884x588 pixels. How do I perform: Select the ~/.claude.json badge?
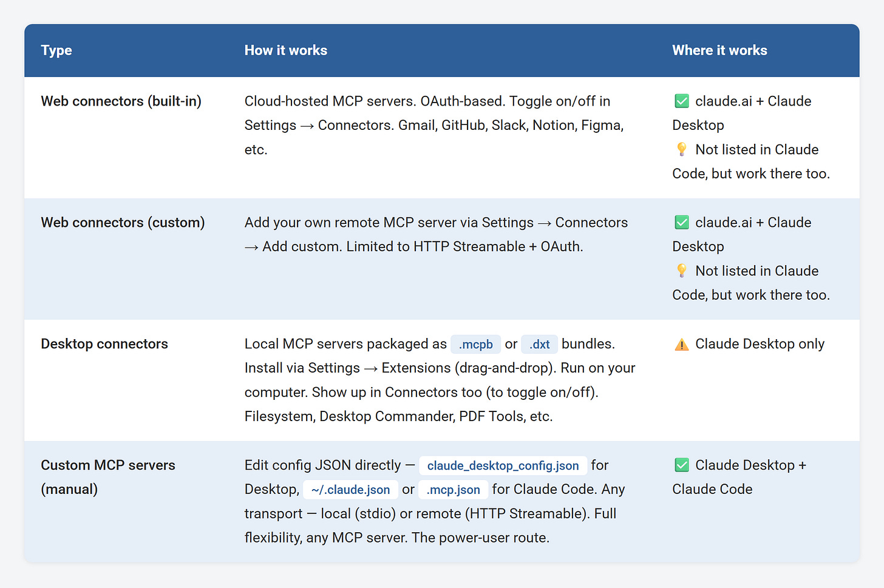(350, 489)
